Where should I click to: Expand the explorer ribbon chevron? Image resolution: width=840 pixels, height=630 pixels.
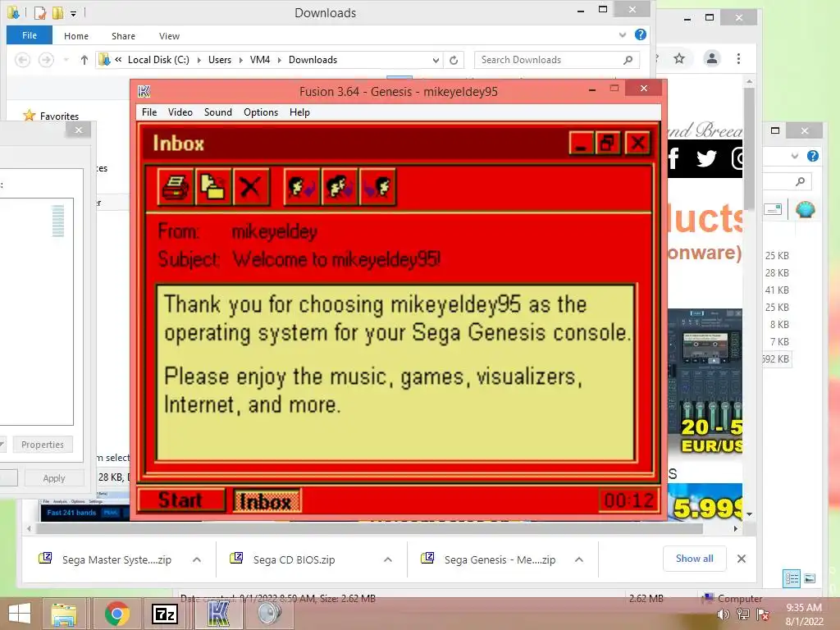click(x=623, y=34)
